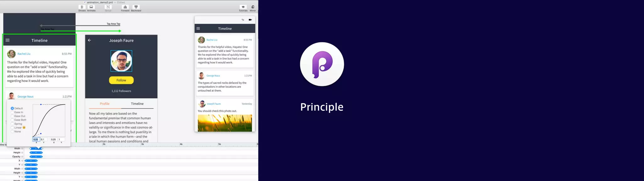This screenshot has width=644, height=181.
Task: Start recording video in preview window
Action: (250, 20)
